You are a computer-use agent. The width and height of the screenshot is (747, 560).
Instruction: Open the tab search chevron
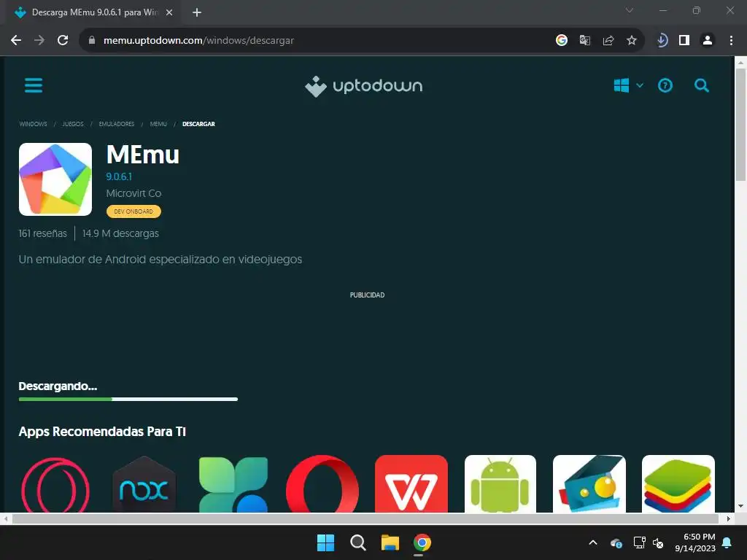coord(630,10)
